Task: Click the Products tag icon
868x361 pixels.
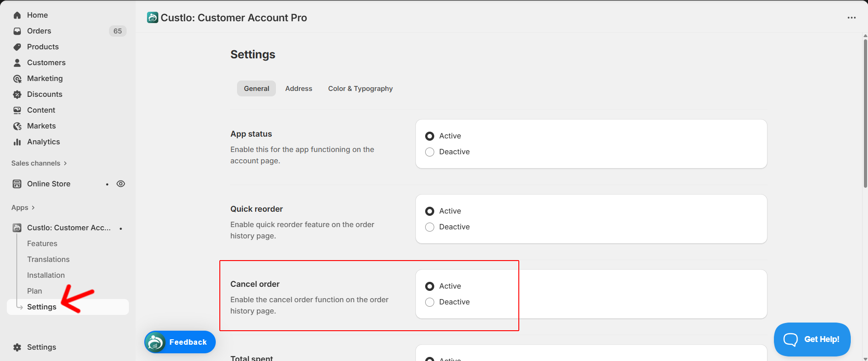Action: point(17,47)
